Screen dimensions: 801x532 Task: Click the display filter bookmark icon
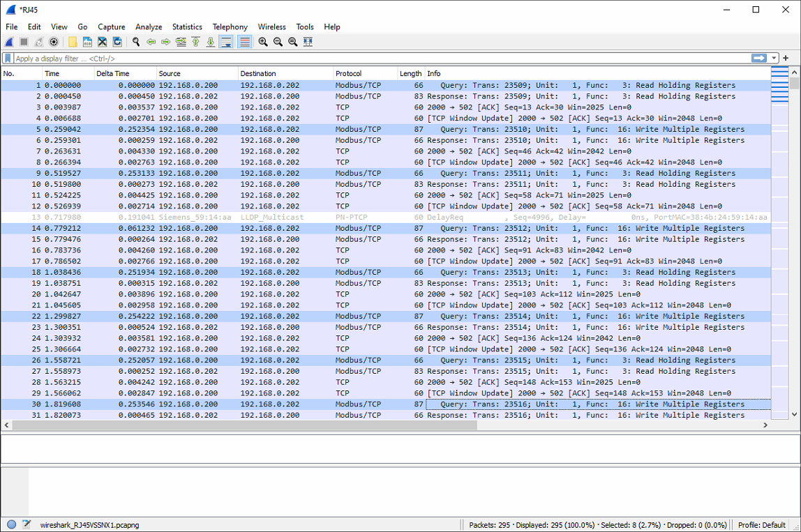pyautogui.click(x=8, y=59)
